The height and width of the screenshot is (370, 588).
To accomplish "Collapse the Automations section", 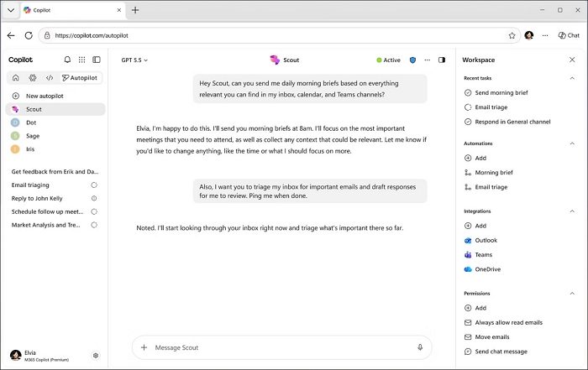I will 572,143.
